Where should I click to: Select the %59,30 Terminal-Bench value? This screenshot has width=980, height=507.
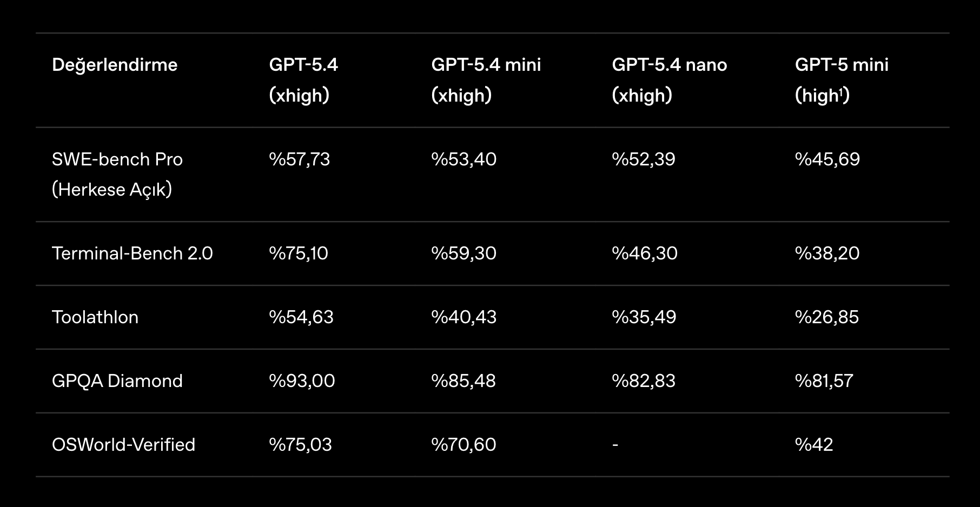463,253
